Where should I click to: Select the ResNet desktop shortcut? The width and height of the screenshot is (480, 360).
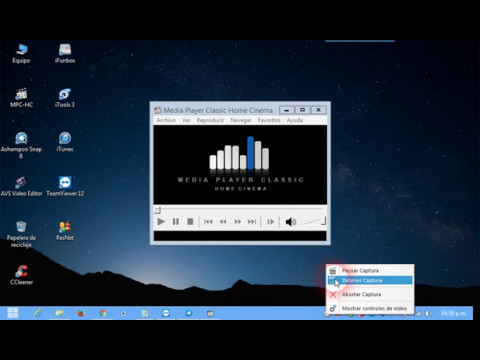coord(65,231)
